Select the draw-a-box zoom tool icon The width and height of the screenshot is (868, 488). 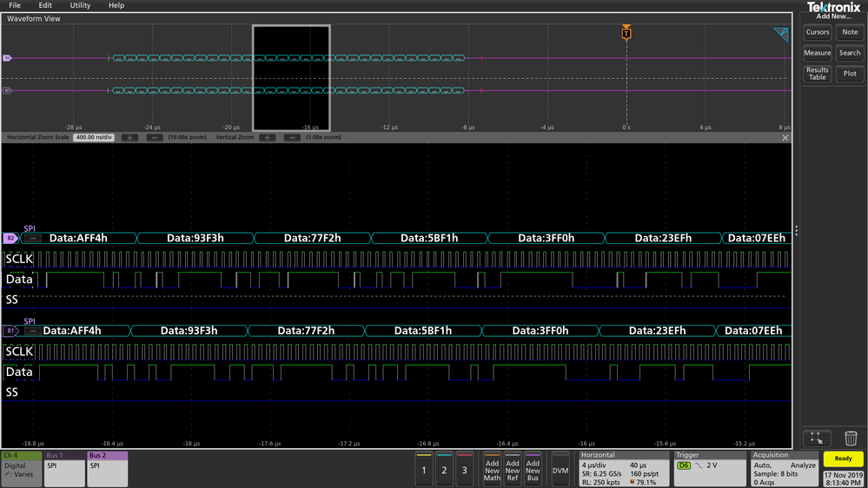coord(817,439)
